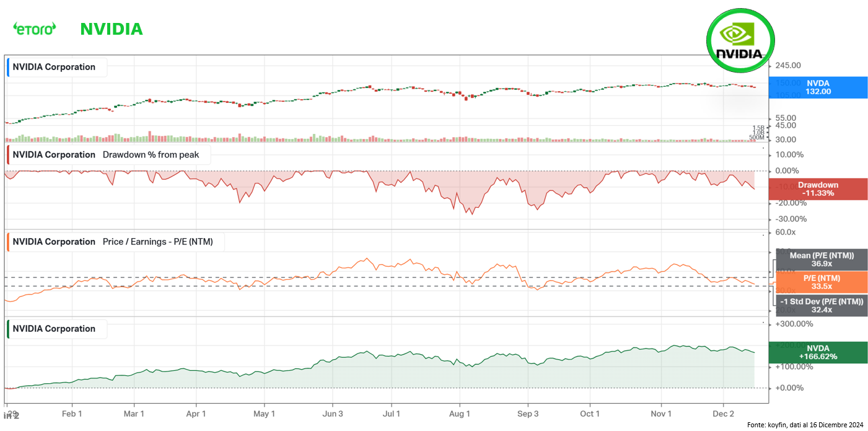
Task: Click the red Drawdown -11.33% tag
Action: [x=818, y=189]
